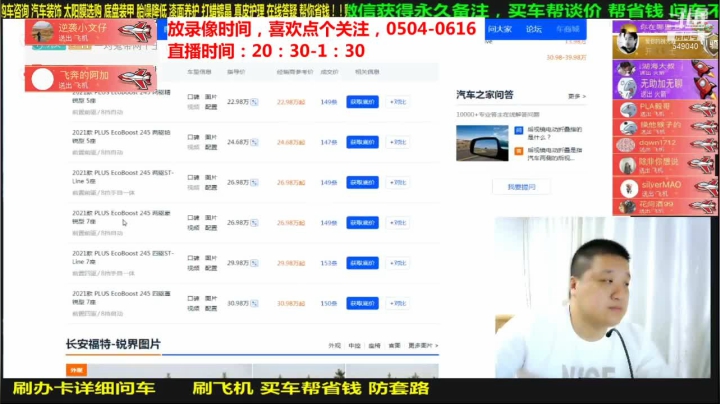The width and height of the screenshot is (720, 404).
Task: Add the 22.98万 model to 对比
Action: pos(398,102)
